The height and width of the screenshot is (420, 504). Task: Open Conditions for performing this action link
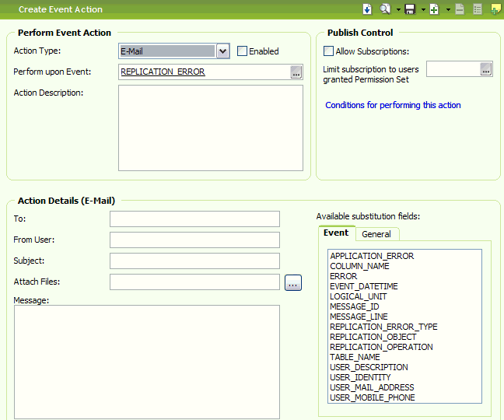point(393,105)
